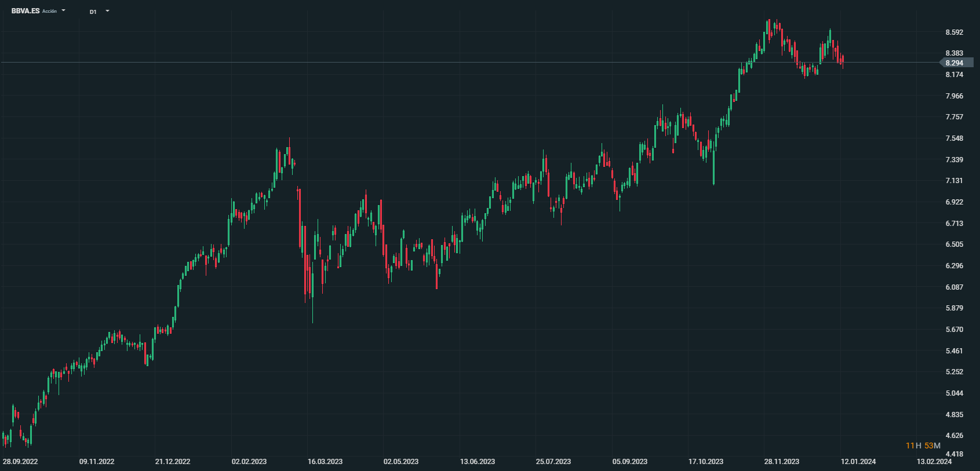Click the 05.09.2023 date label

630,462
